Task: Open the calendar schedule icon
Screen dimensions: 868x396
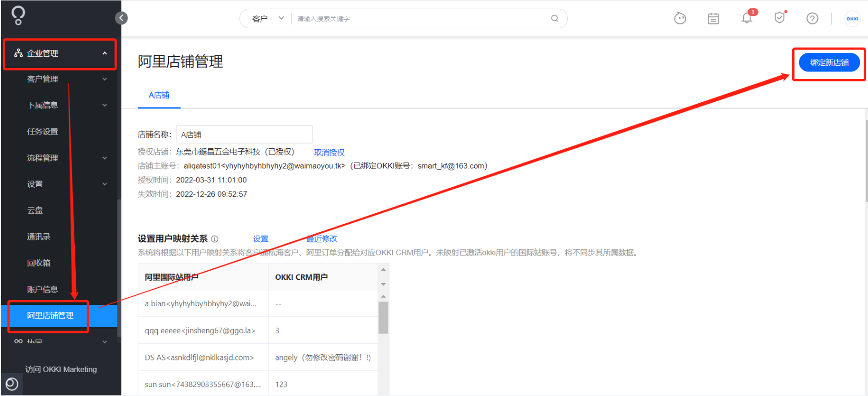Action: [714, 18]
